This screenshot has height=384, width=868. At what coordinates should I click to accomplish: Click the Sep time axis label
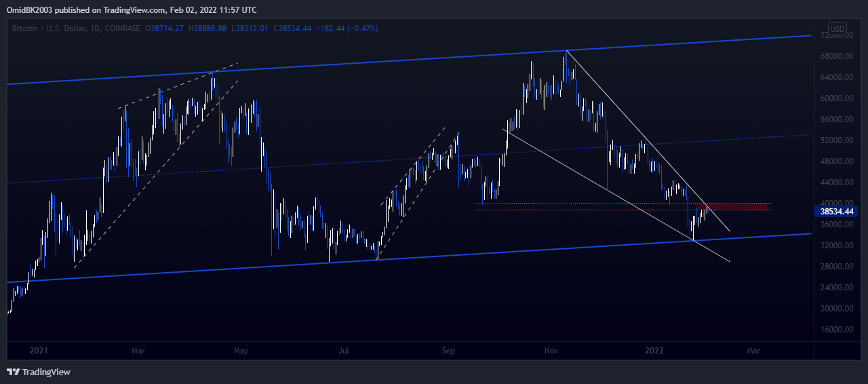click(448, 351)
